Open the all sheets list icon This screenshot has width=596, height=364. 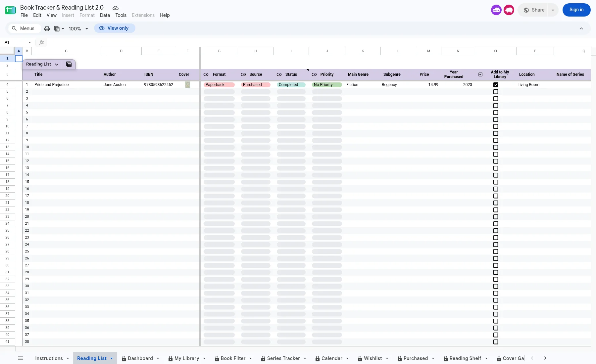(21, 358)
